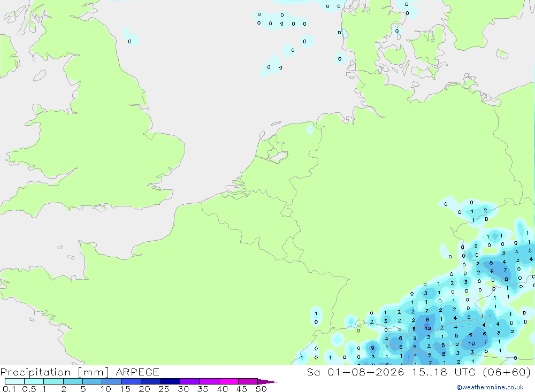The width and height of the screenshot is (535, 392).
Task: Click the weatheronline.co.uk copyright link
Action: click(x=490, y=387)
